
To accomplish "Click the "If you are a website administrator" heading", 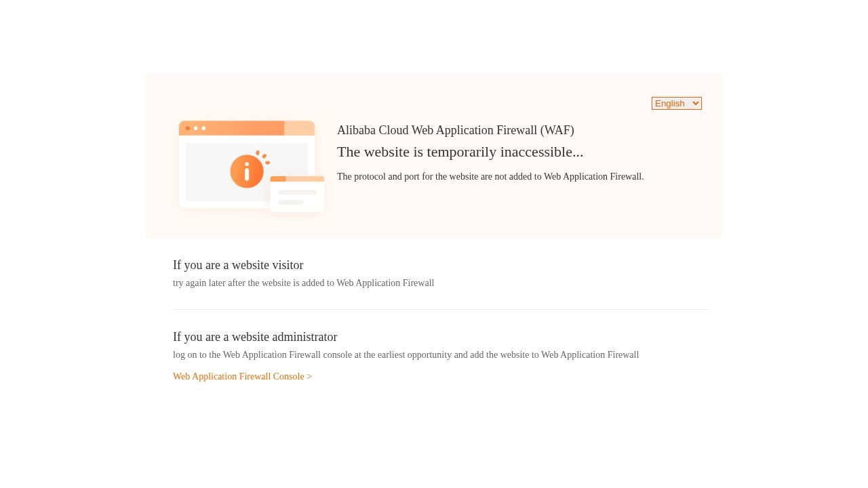I will point(255,337).
